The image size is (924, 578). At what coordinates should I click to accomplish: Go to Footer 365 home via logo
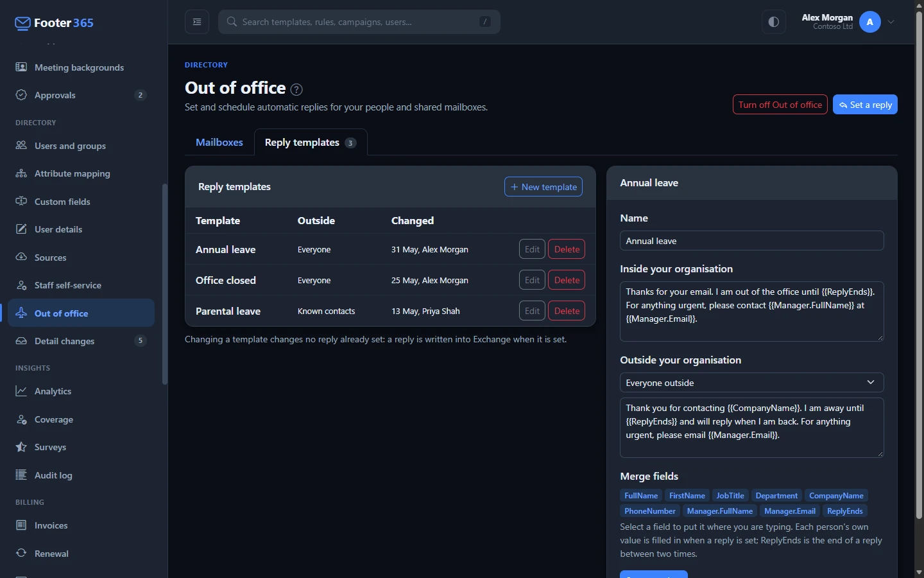(x=54, y=23)
